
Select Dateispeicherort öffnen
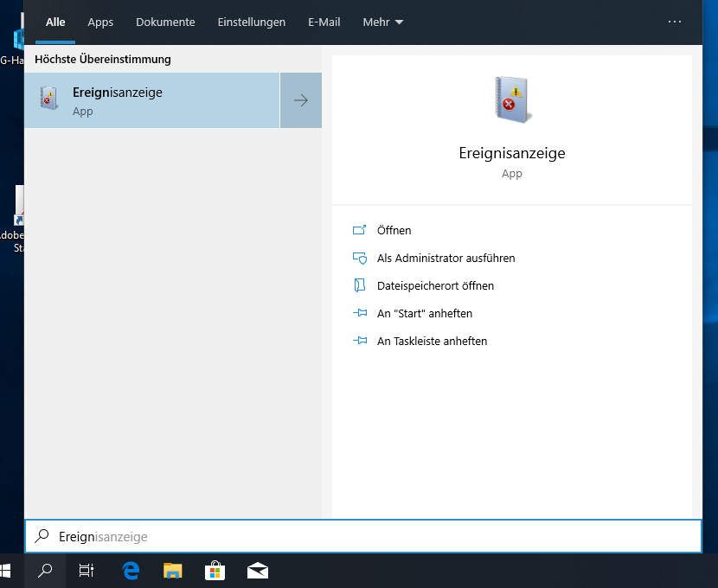click(435, 286)
